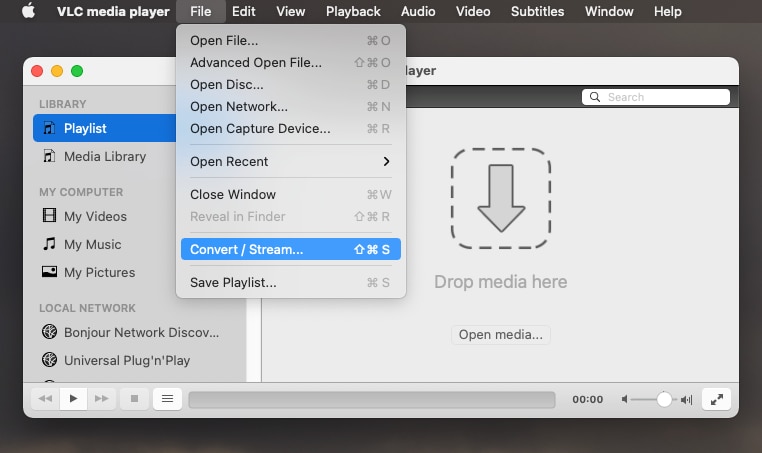The height and width of the screenshot is (453, 762).
Task: Open My Pictures in sidebar
Action: tap(99, 272)
